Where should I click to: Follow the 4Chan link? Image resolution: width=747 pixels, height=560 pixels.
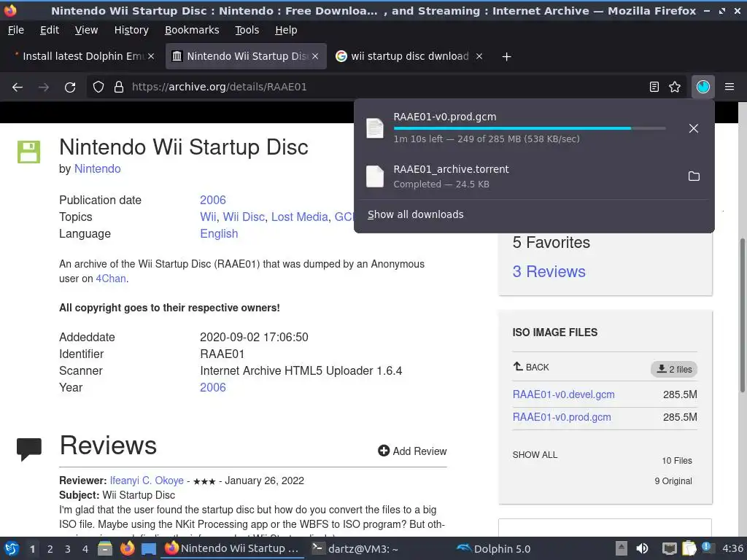coord(111,279)
